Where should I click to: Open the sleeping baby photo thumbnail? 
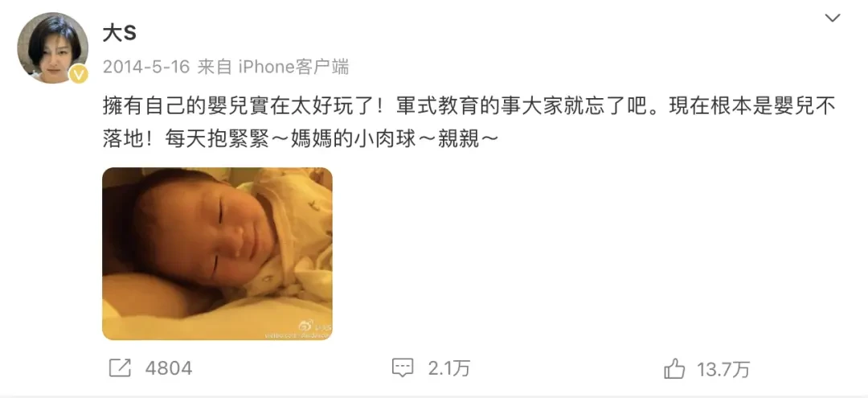(x=217, y=253)
